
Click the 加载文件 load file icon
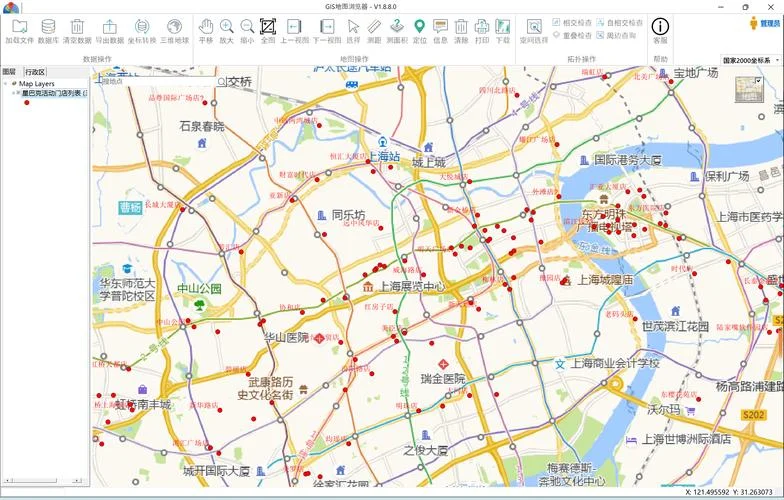tap(20, 31)
